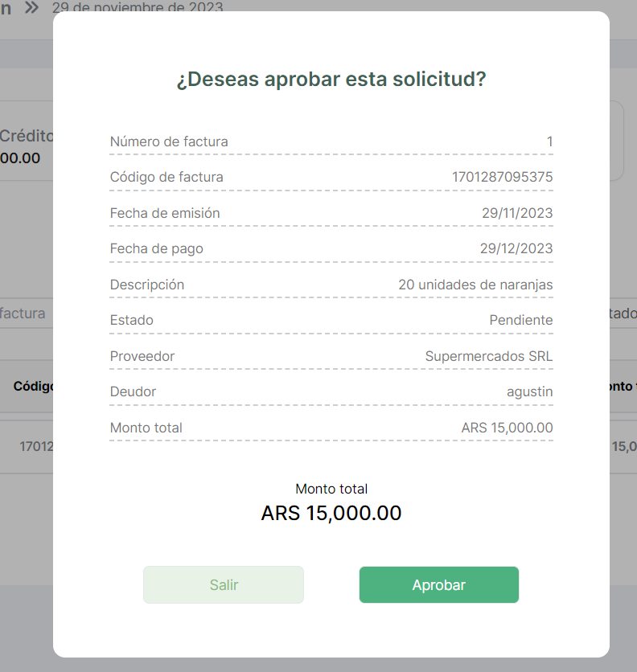Click provider name Supermercados SRL
This screenshot has height=672, width=637.
click(x=488, y=356)
